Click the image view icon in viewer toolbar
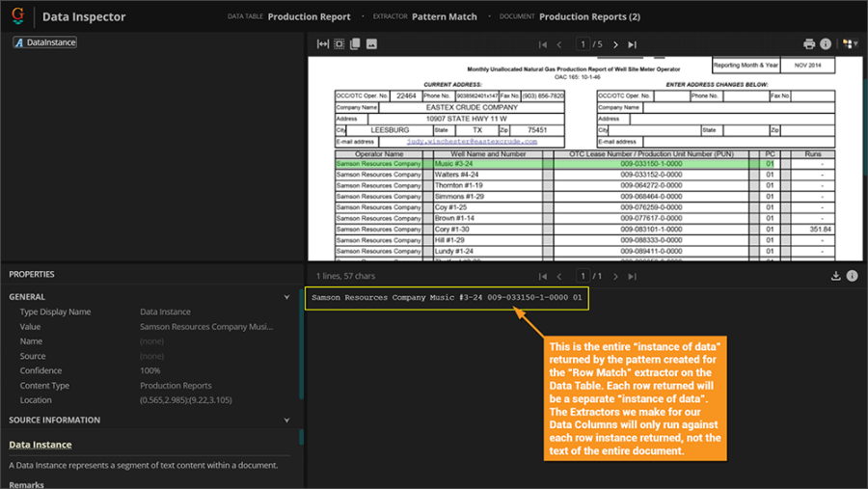This screenshot has height=489, width=868. coord(371,44)
